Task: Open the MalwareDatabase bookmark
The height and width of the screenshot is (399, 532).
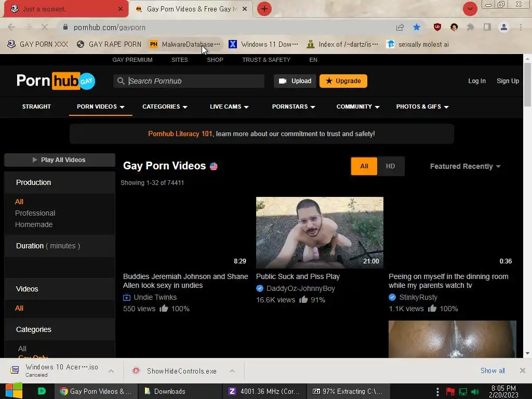Action: point(185,45)
